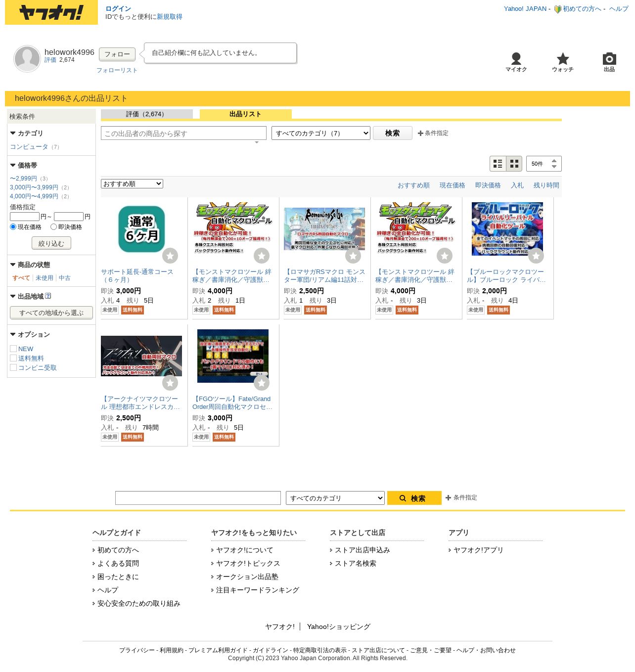Switch to list view layout icon
This screenshot has width=635, height=672.
498,164
